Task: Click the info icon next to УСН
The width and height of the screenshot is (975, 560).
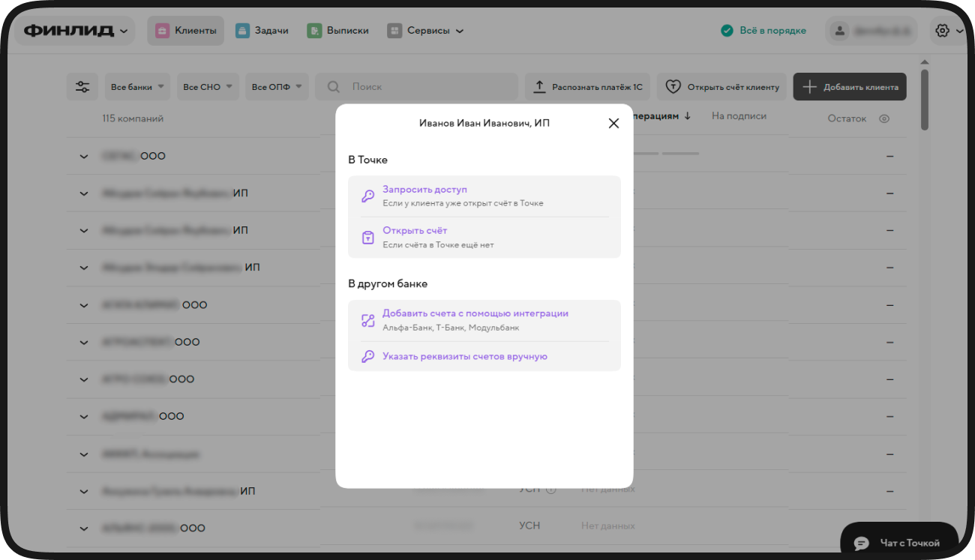Action: coord(550,489)
